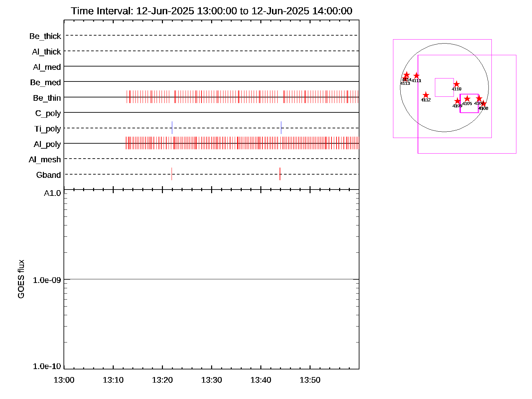Select the star marker labeled 4111
Screen dimensions: 532x399
(x=416, y=76)
